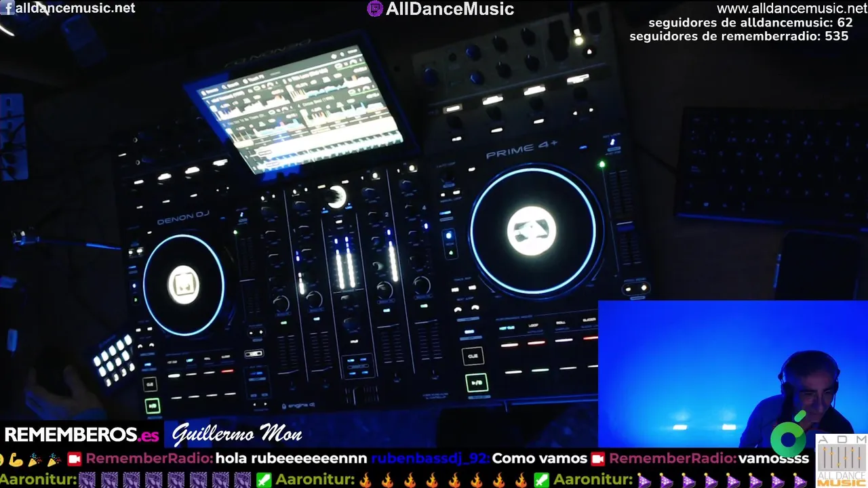This screenshot has height=488, width=868.
Task: Click green badge before 'Aaronitur:' party horns
Action: (x=541, y=480)
